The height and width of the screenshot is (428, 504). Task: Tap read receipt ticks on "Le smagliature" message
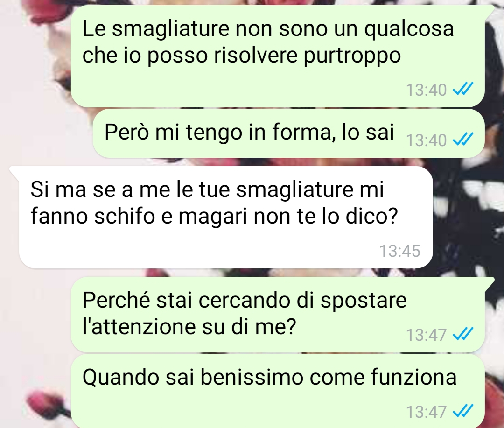tap(463, 89)
